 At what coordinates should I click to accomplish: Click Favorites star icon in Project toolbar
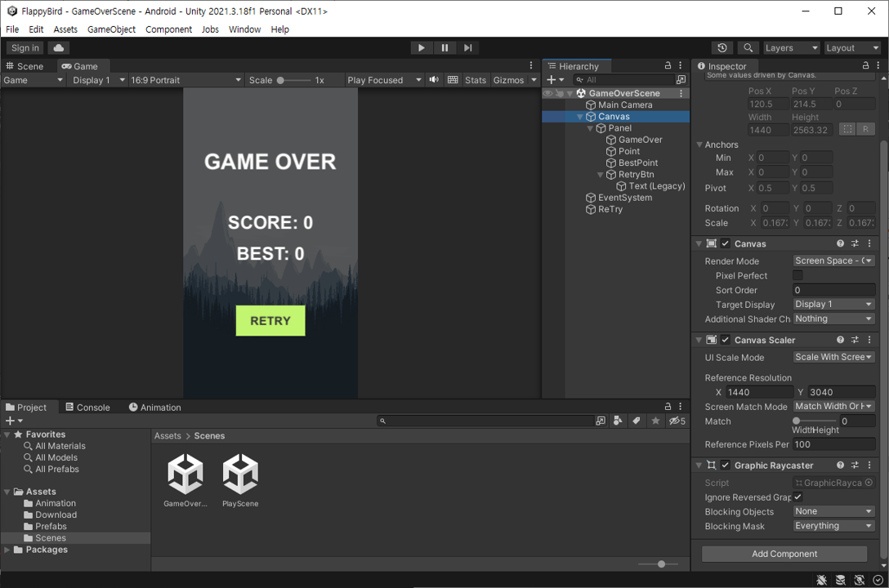pyautogui.click(x=656, y=421)
